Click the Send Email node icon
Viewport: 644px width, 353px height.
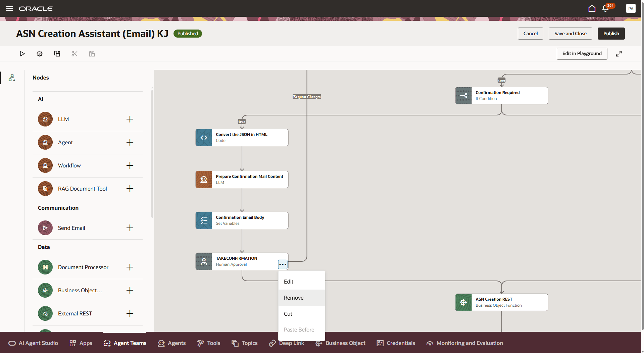pyautogui.click(x=45, y=228)
